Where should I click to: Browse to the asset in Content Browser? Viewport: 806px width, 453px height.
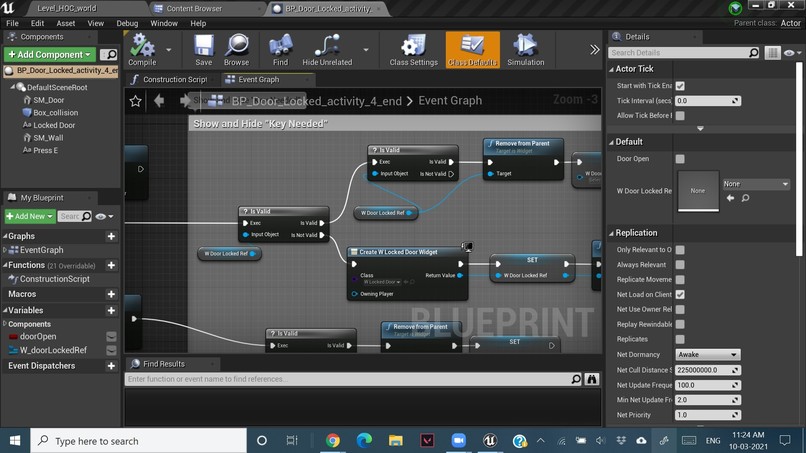[x=236, y=50]
